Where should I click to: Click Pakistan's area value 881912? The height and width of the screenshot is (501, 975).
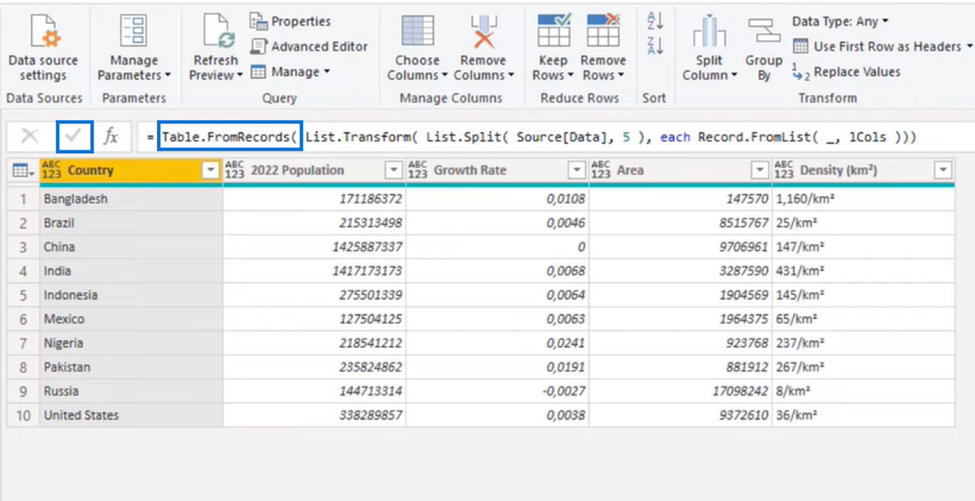[x=680, y=367]
